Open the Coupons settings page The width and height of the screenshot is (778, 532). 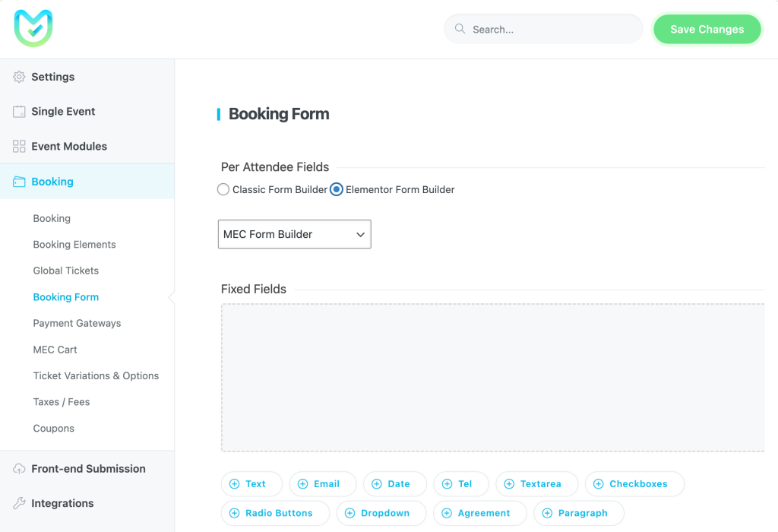click(x=53, y=428)
